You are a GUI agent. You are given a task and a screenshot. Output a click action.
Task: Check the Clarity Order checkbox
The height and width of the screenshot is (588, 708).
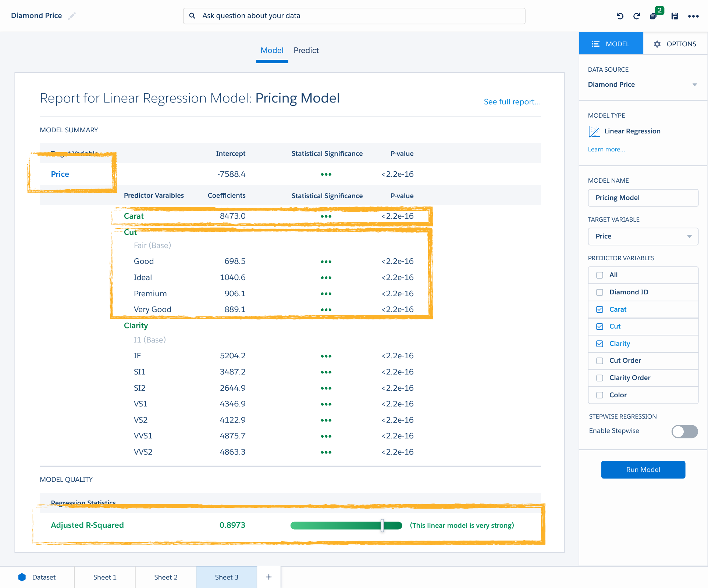click(600, 378)
